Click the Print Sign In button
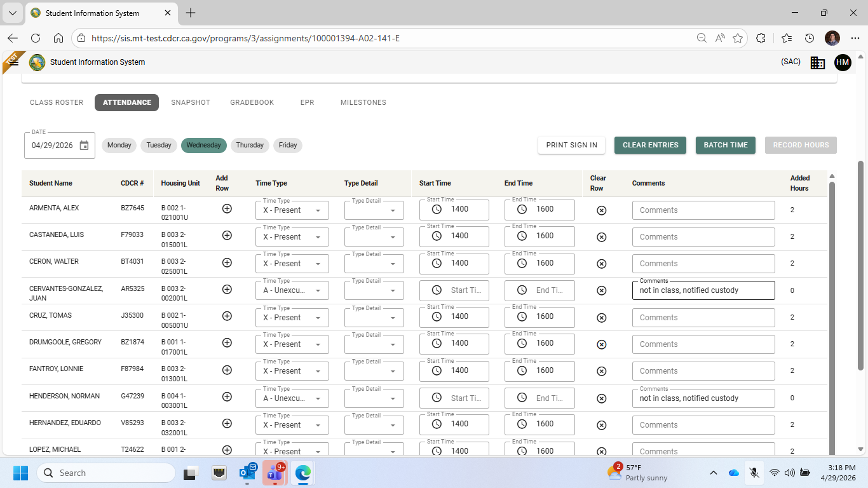868x488 pixels. pos(572,145)
